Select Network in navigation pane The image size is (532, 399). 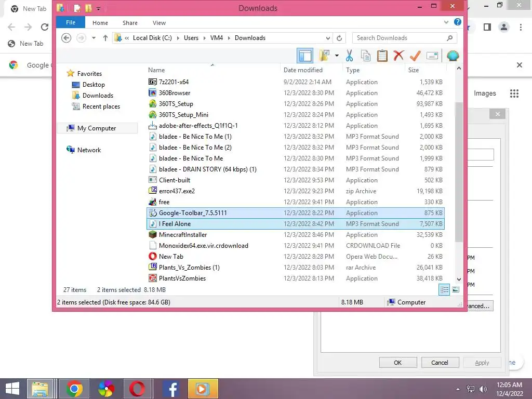(x=89, y=150)
